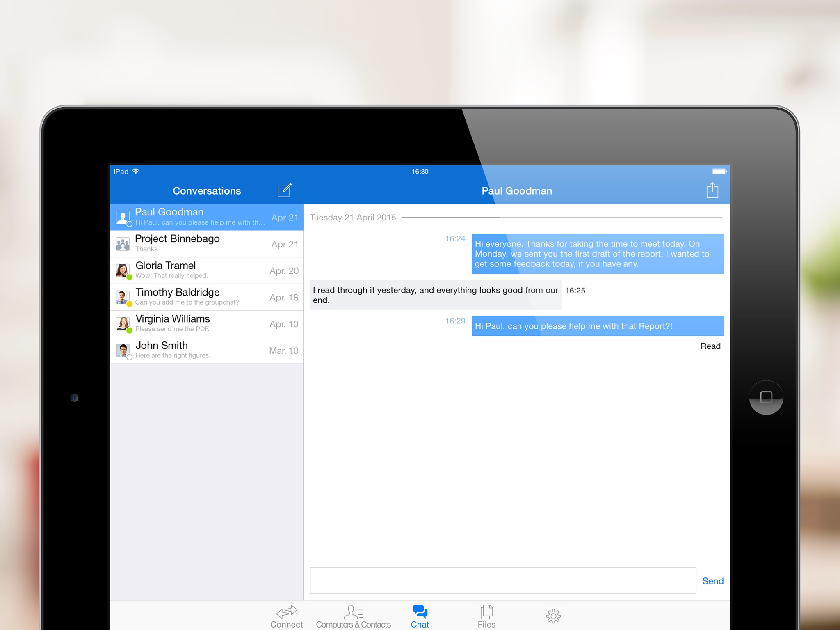Open the Connect tab icon
Screen dimensions: 840x630
pos(286,612)
